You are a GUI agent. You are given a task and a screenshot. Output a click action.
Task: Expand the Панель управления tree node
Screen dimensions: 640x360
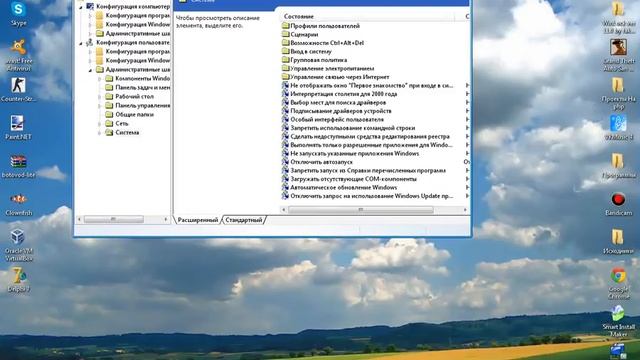pos(100,105)
